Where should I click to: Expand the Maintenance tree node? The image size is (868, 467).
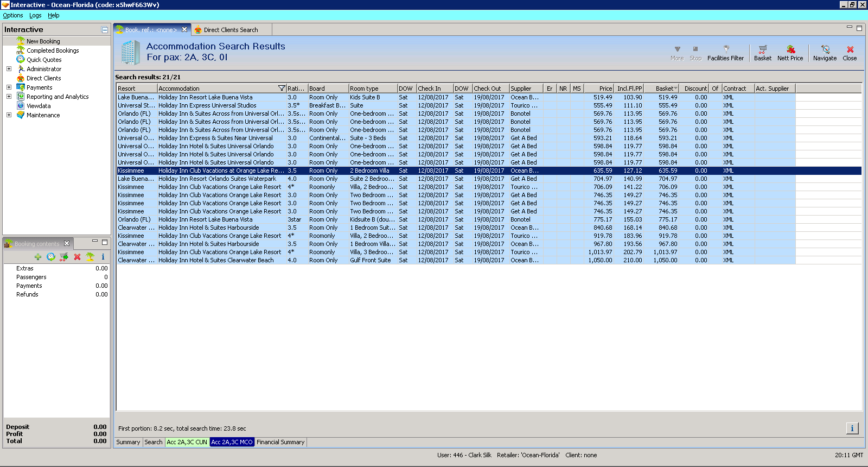9,115
